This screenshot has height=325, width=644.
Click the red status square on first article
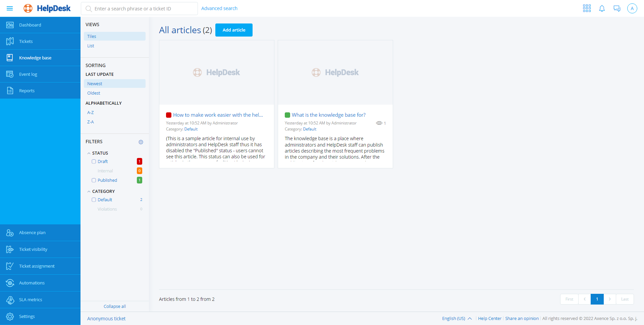point(169,115)
